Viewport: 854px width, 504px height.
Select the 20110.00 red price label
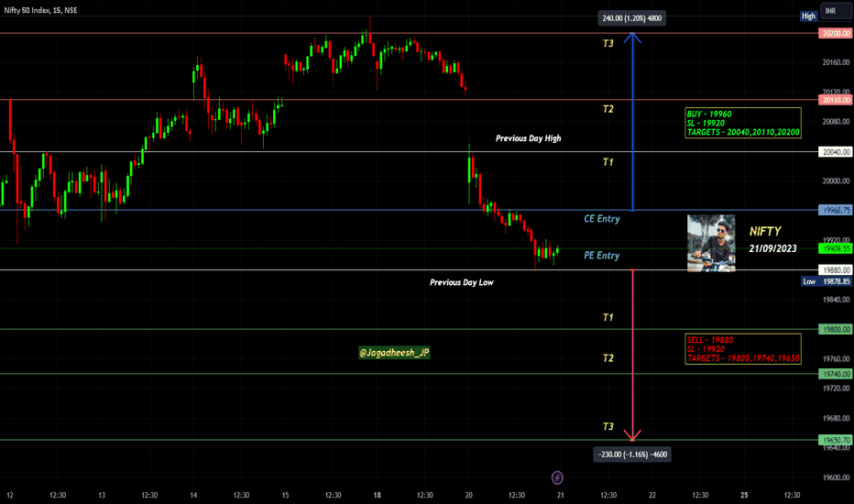(835, 100)
